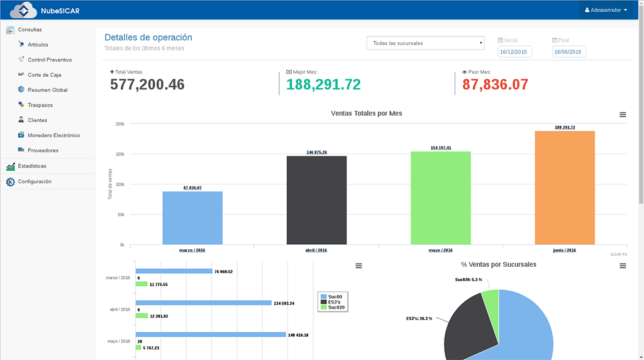Click the money icon beside Mejor Mes
Image resolution: width=644 pixels, height=360 pixels.
click(289, 72)
